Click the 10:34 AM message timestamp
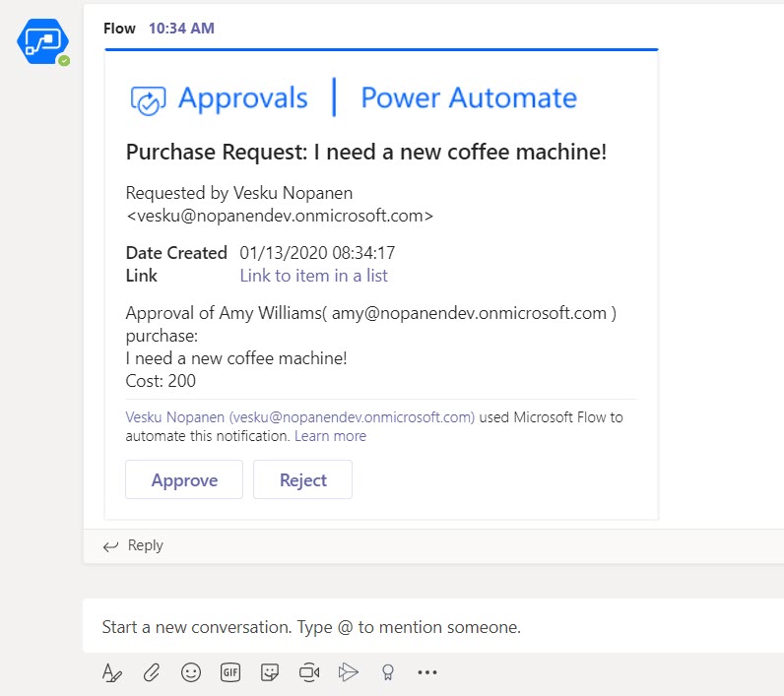Screen dimensions: 784x696 pyautogui.click(x=181, y=29)
